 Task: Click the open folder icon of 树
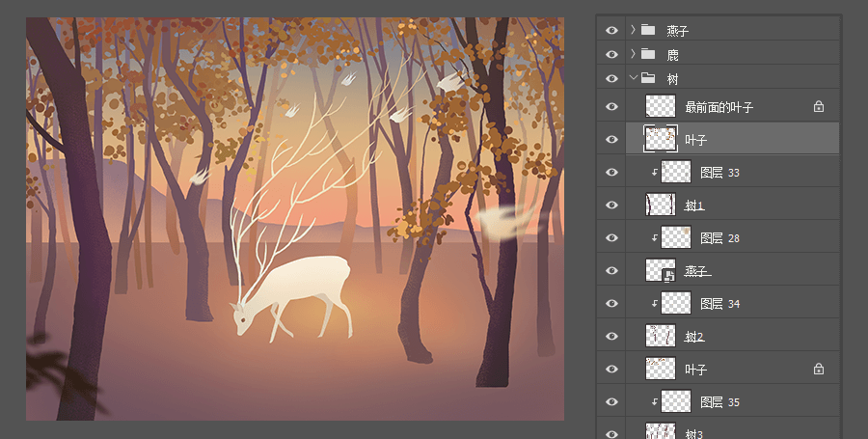[x=648, y=78]
